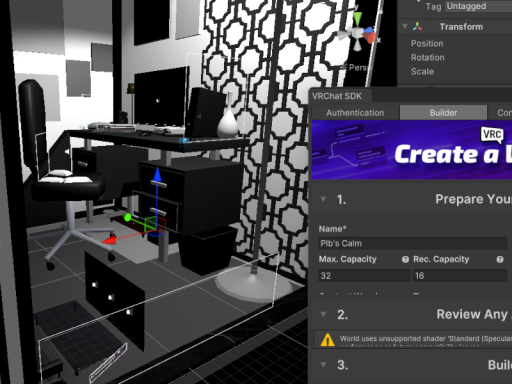Click the unsupported shader warning message
The height and width of the screenshot is (384, 512).
(x=426, y=339)
